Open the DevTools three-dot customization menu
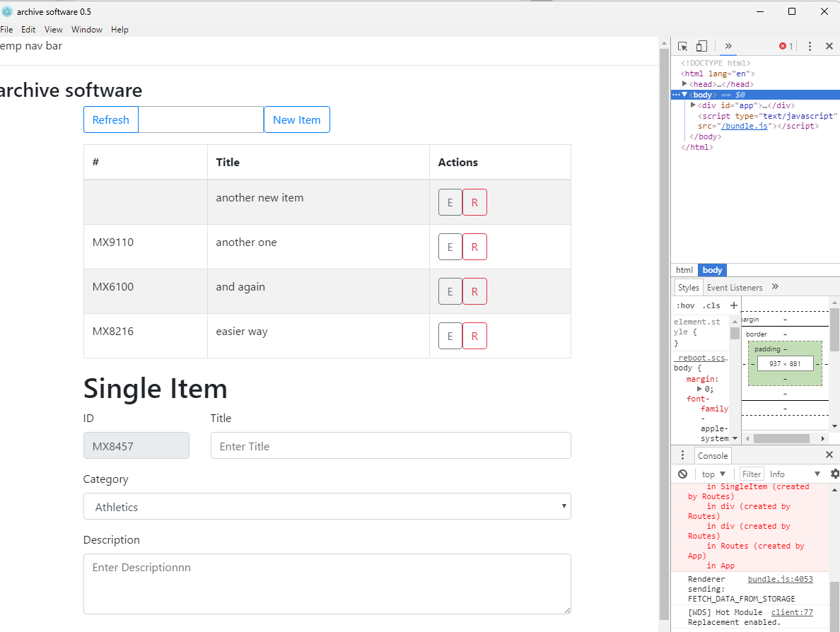Viewport: 840px width, 632px height. coord(810,45)
